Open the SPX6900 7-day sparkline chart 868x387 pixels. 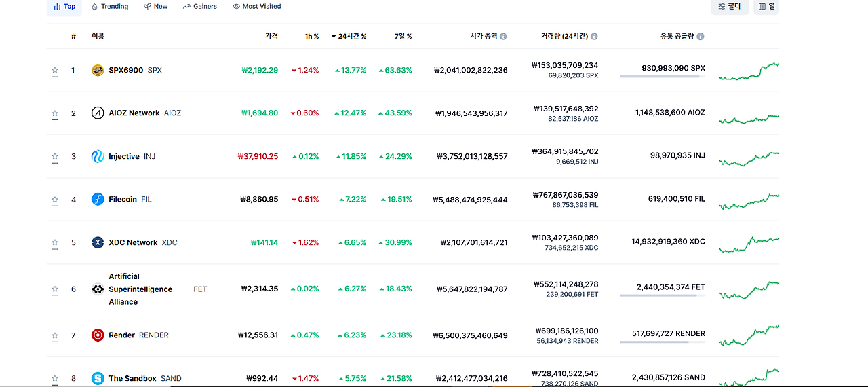click(749, 71)
